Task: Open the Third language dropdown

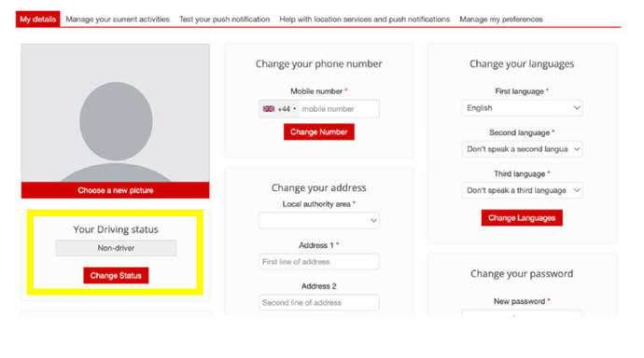Action: 522,190
